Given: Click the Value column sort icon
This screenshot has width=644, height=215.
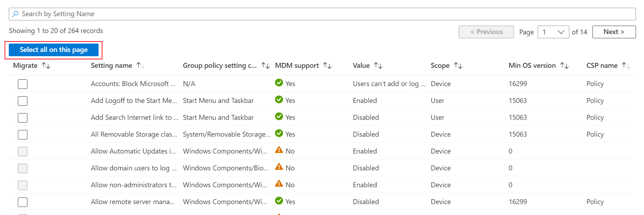Looking at the screenshot, I should point(378,66).
